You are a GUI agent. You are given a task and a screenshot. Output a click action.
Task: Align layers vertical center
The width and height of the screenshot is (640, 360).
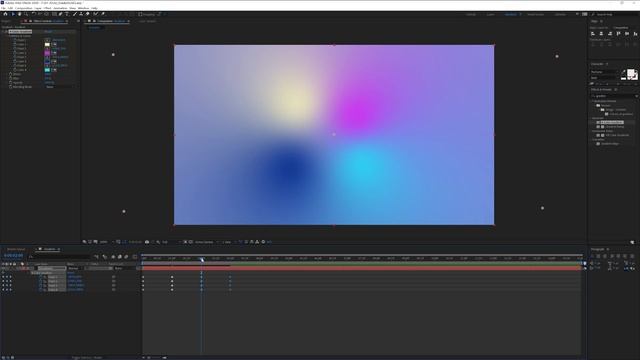(627, 33)
